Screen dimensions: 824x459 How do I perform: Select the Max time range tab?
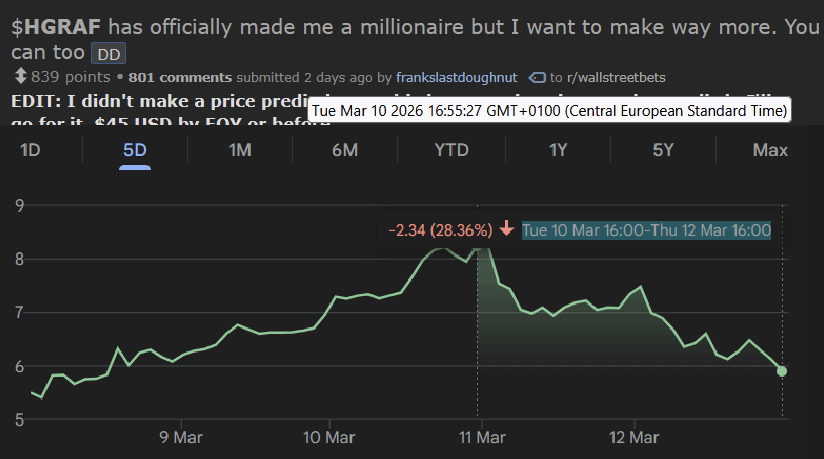[x=770, y=150]
